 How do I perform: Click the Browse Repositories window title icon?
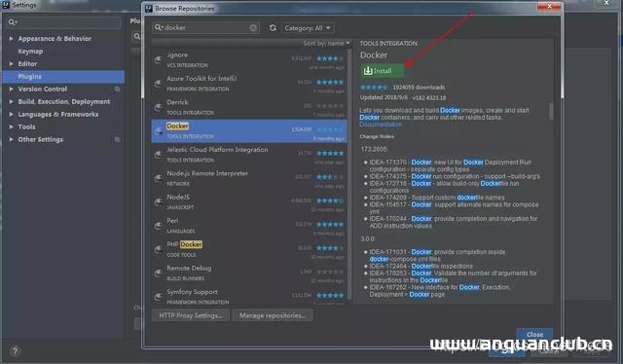click(149, 9)
